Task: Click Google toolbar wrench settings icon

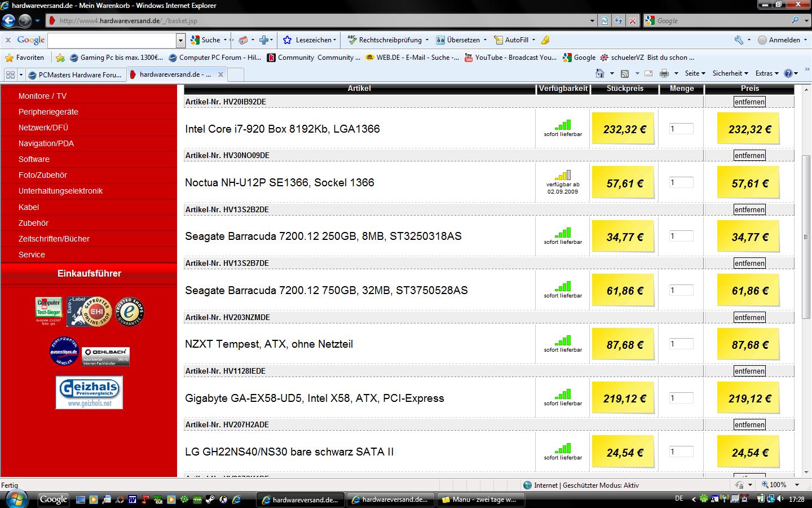Action: pyautogui.click(x=739, y=40)
